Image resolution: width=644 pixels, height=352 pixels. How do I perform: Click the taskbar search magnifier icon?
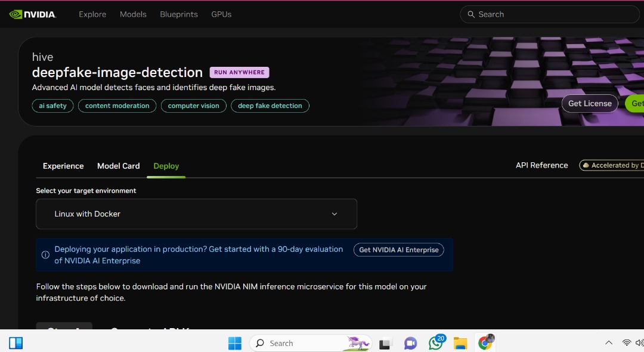click(259, 343)
